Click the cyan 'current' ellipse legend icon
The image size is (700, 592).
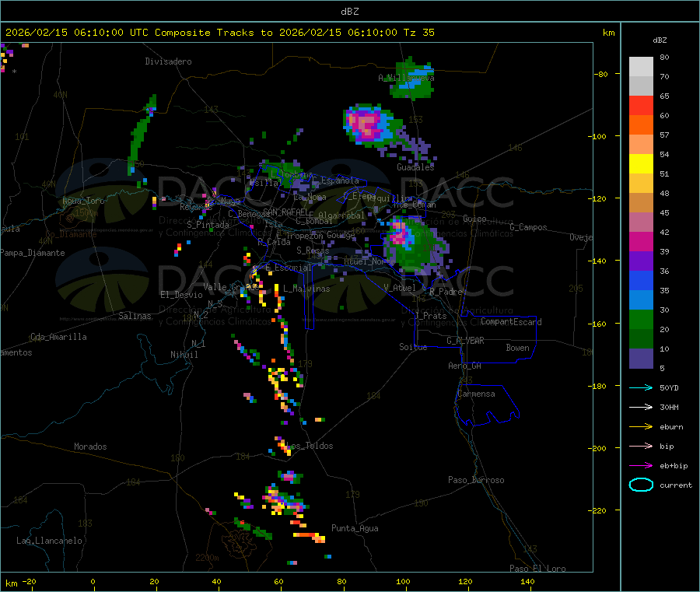pos(641,485)
